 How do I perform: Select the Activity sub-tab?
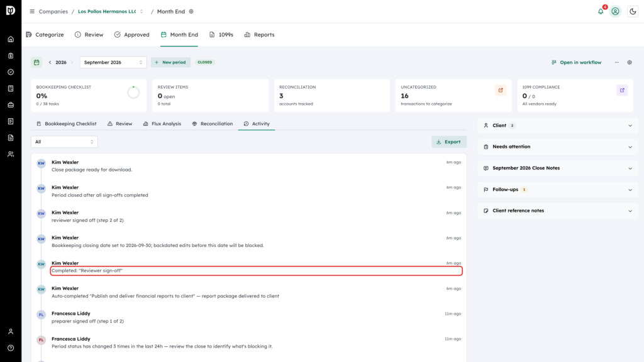(257, 124)
